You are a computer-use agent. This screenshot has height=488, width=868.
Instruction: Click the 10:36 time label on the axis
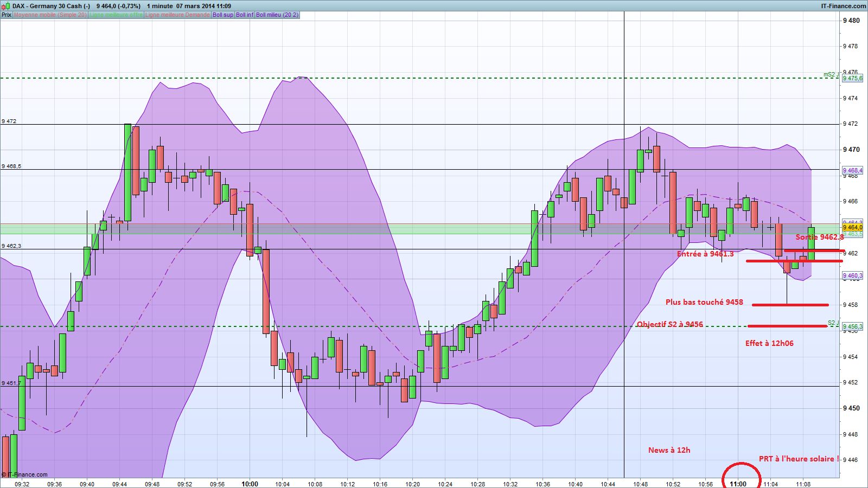[x=542, y=484]
